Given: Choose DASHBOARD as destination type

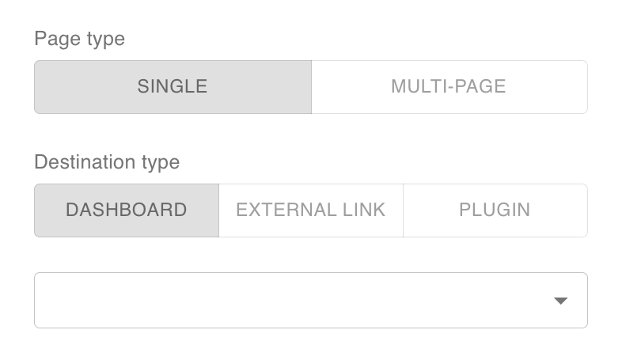Looking at the screenshot, I should click(x=127, y=210).
